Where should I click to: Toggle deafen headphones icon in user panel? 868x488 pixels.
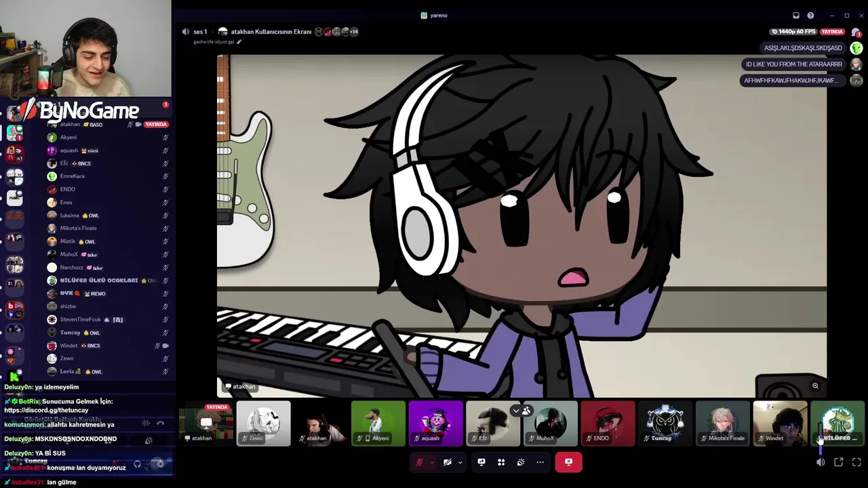click(x=137, y=464)
